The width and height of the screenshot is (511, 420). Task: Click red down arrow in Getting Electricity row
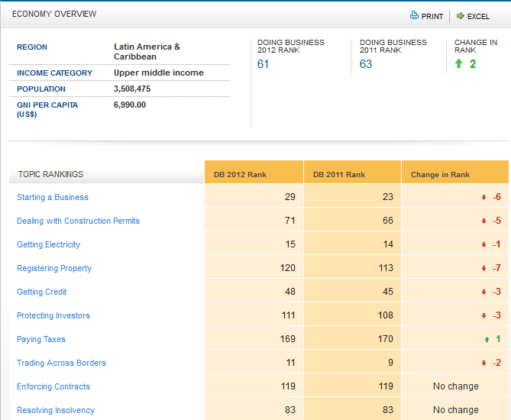[484, 245]
